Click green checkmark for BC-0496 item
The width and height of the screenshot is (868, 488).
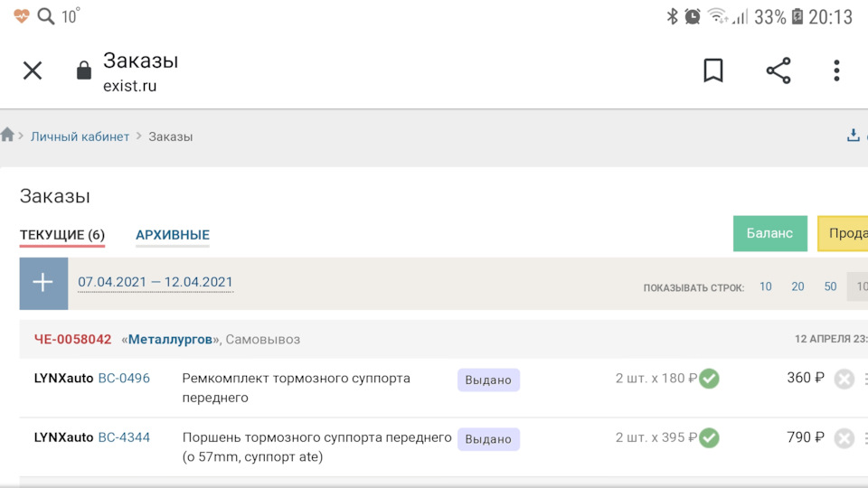click(x=709, y=379)
